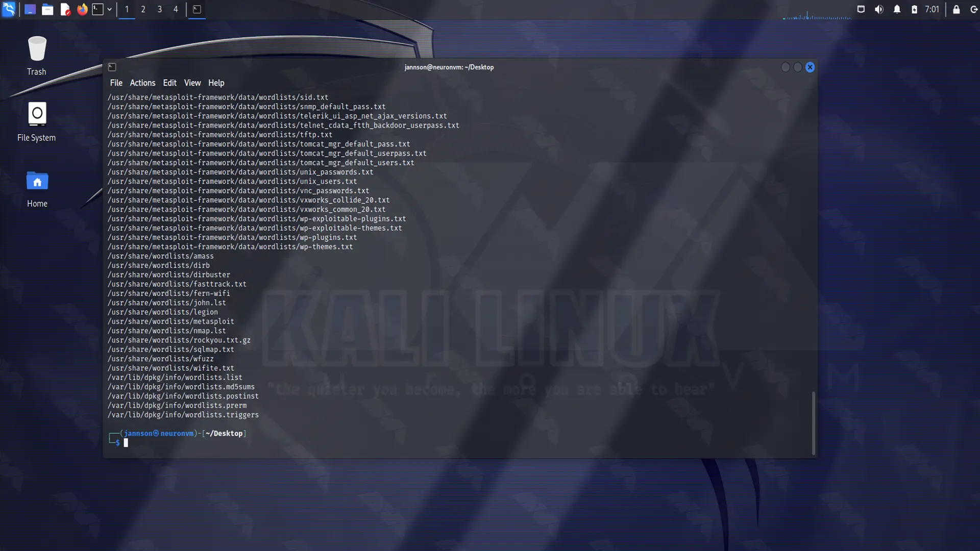Switch to workspace 2 tab
This screenshot has width=980, height=551.
(143, 9)
